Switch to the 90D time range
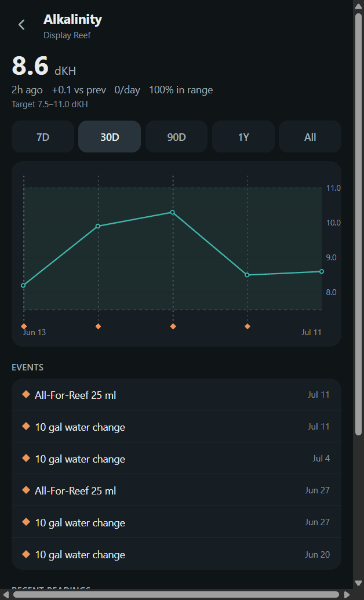This screenshot has height=600, width=364. [176, 137]
